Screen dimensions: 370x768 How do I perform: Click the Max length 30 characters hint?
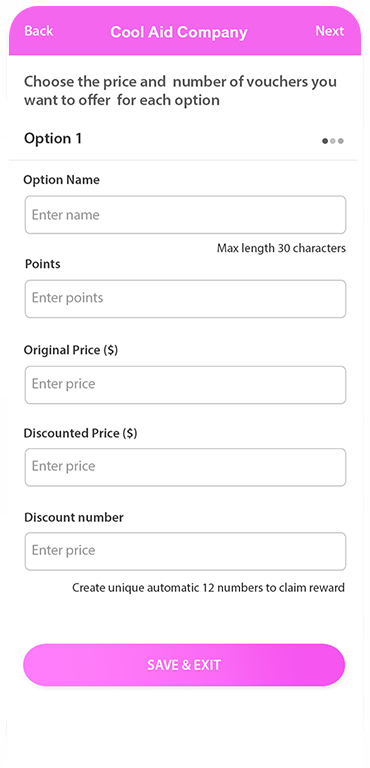(281, 248)
